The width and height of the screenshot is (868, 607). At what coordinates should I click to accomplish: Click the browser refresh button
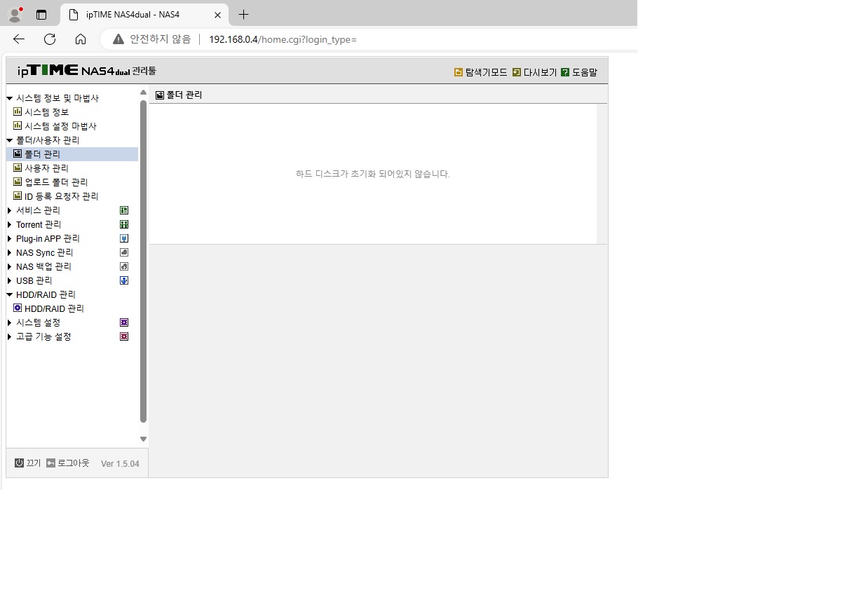[50, 39]
